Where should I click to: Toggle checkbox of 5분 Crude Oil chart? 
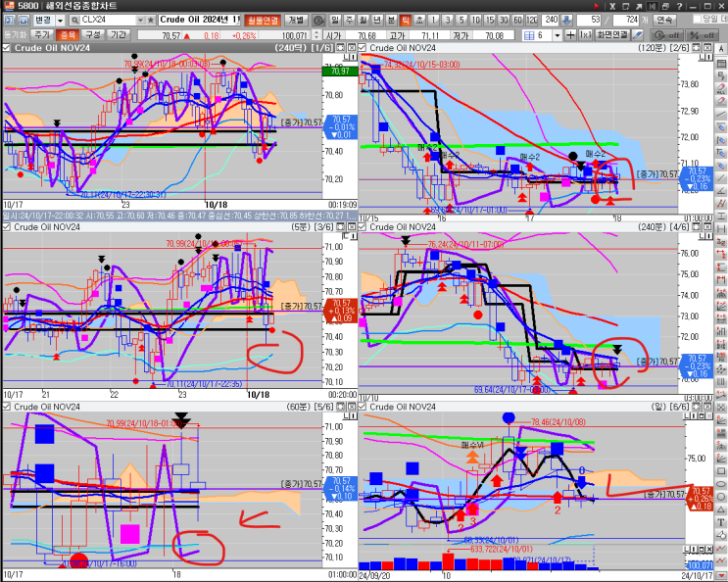click(7, 227)
